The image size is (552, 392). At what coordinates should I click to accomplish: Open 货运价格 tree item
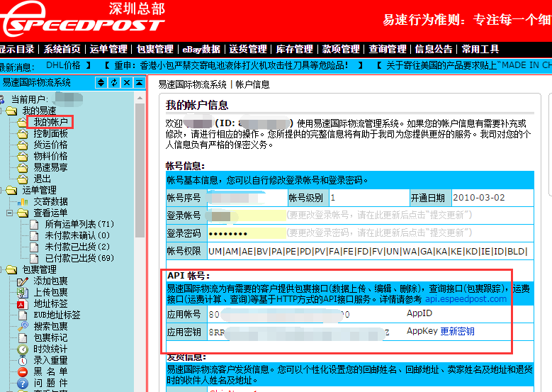click(51, 145)
